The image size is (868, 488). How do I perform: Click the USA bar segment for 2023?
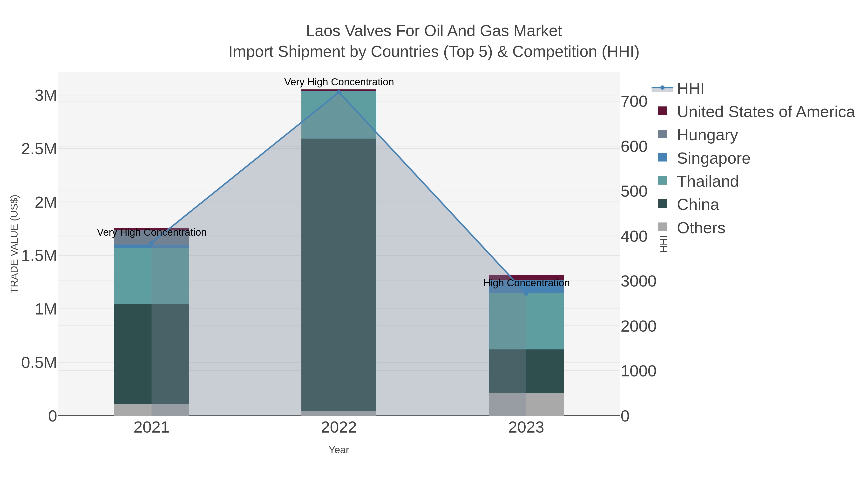click(x=526, y=278)
